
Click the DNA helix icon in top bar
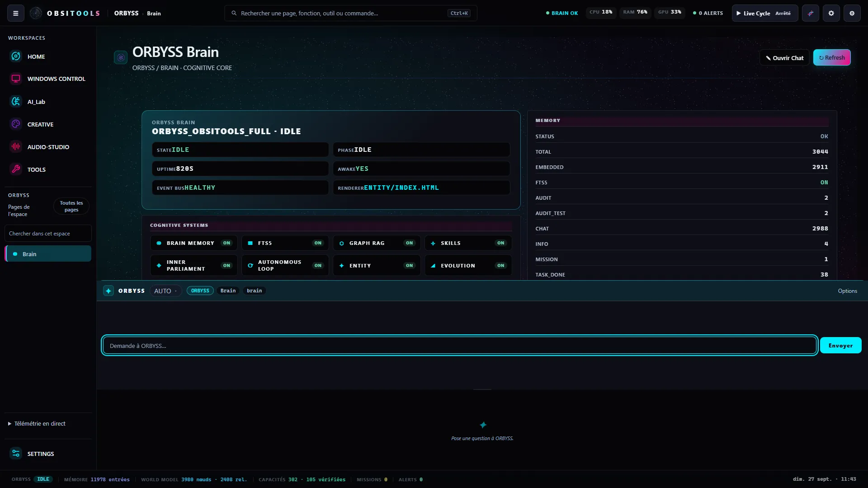pos(811,13)
